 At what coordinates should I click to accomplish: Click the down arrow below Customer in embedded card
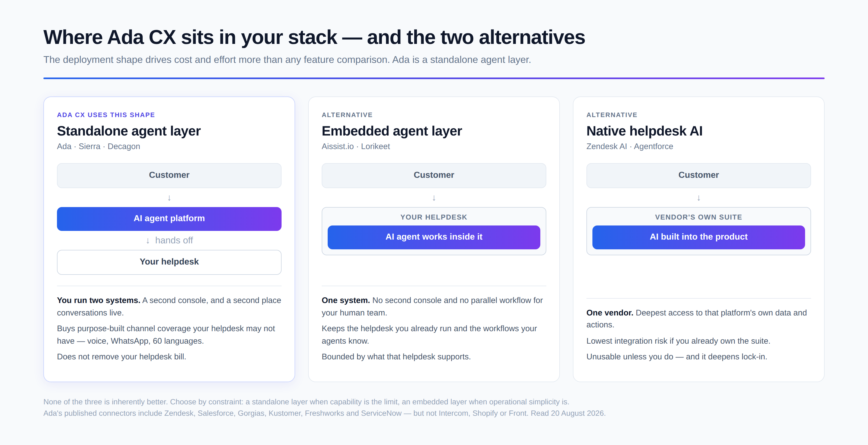coord(434,198)
